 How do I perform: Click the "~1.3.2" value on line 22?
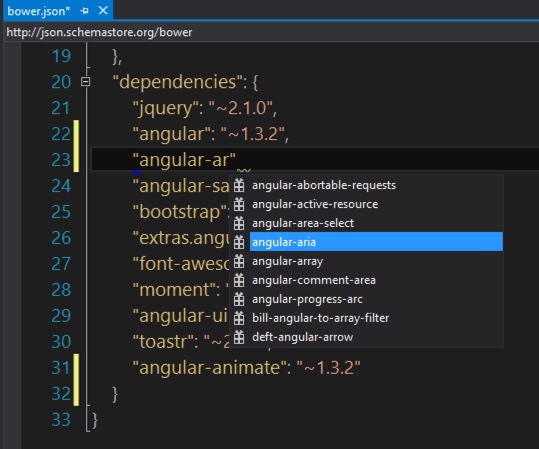[x=253, y=134]
